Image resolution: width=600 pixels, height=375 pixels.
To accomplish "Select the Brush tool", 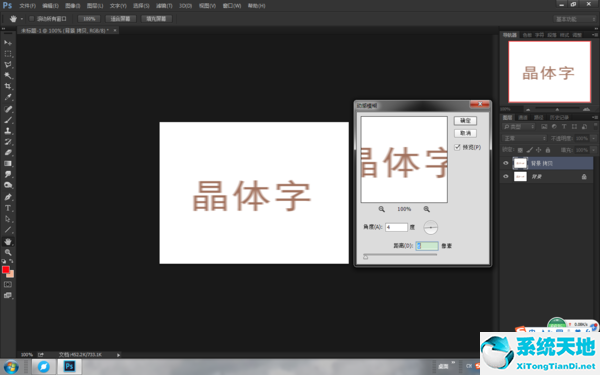I will 8,120.
